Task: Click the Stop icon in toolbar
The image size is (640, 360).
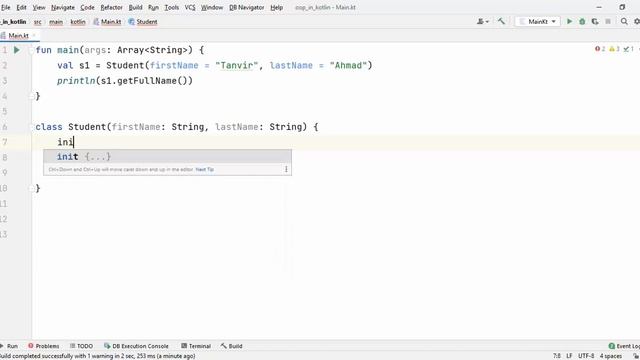Action: (608, 22)
